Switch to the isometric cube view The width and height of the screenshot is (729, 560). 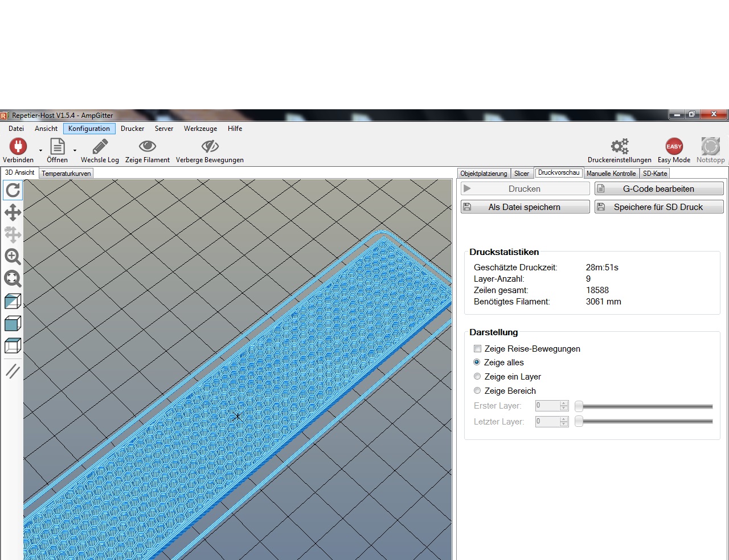(x=13, y=301)
